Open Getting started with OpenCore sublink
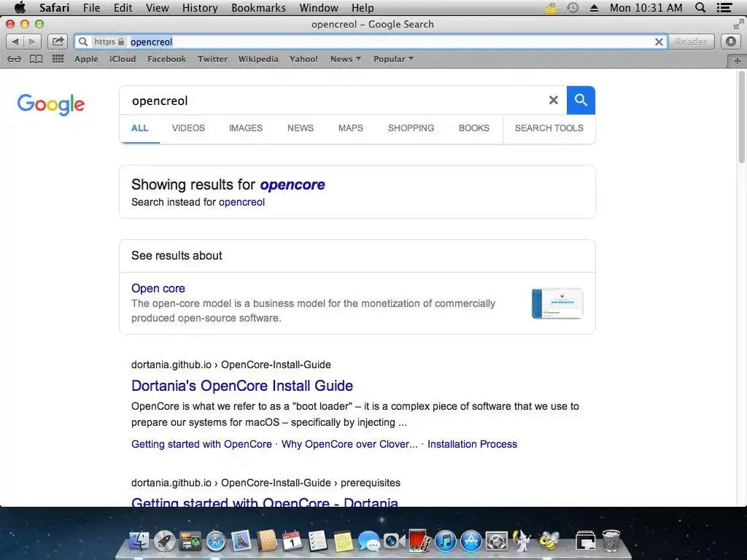This screenshot has width=747, height=560. point(201,444)
